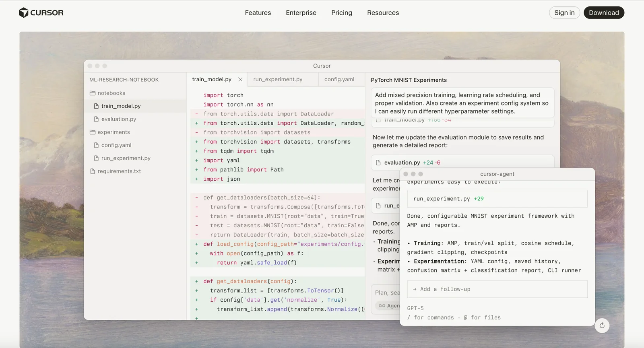Viewport: 644px width, 348px height.
Task: Click the notebooks folder icon
Action: click(93, 93)
